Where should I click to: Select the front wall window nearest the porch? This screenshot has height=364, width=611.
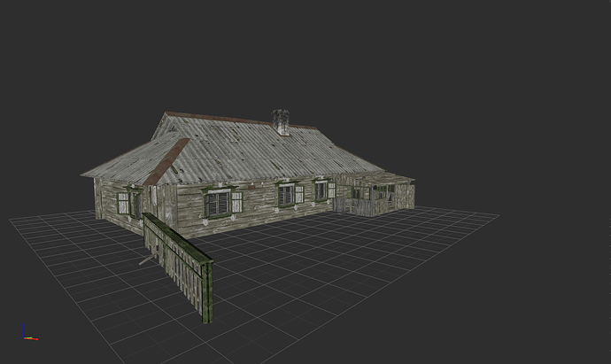click(321, 191)
